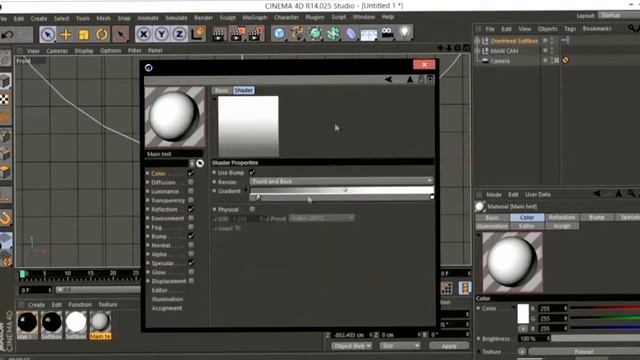Select the white Softbox material thumbnail

pyautogui.click(x=76, y=324)
